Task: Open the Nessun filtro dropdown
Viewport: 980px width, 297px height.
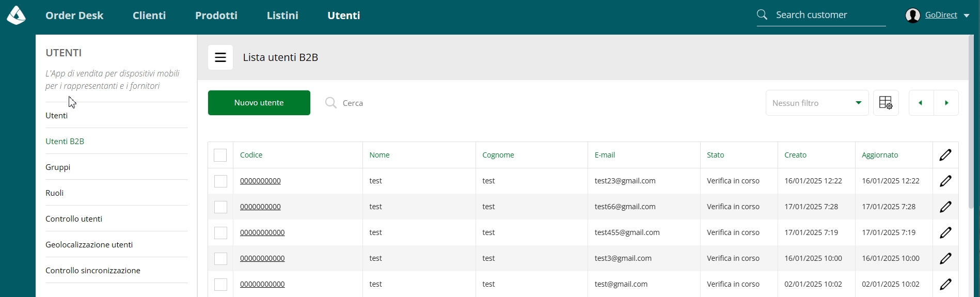Action: point(817,103)
